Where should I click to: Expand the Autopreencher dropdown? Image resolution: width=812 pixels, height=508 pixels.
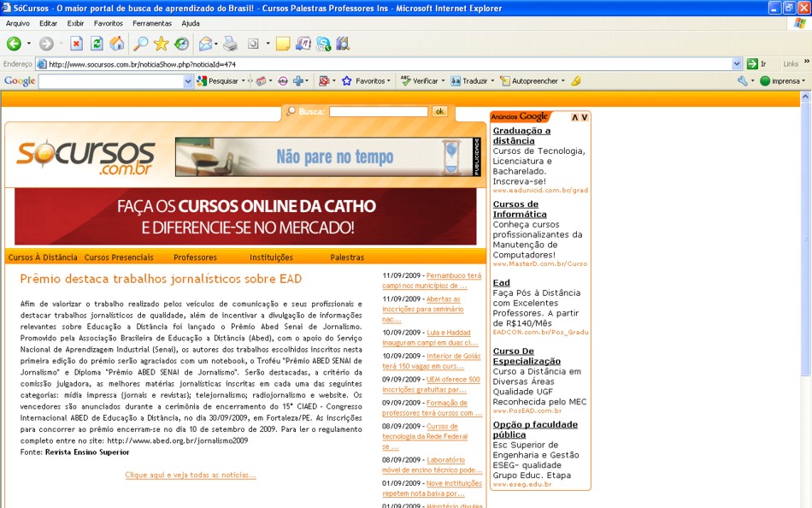(563, 81)
